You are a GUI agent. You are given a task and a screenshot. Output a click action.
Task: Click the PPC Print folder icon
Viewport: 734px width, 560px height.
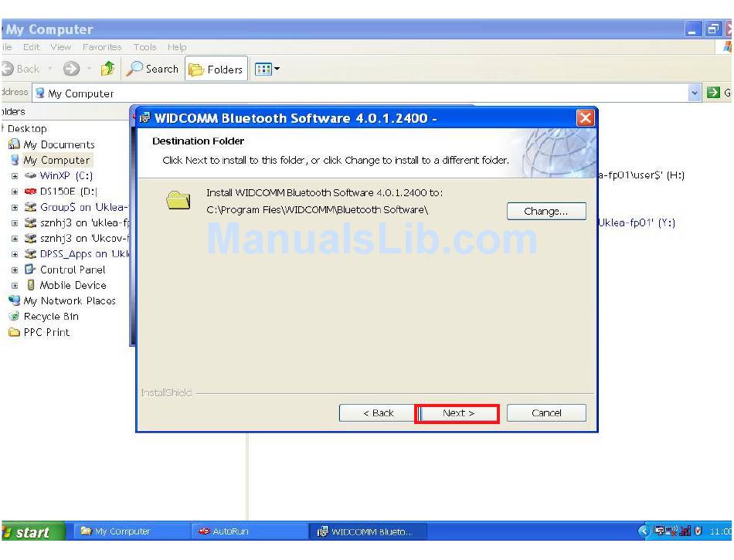click(x=15, y=332)
